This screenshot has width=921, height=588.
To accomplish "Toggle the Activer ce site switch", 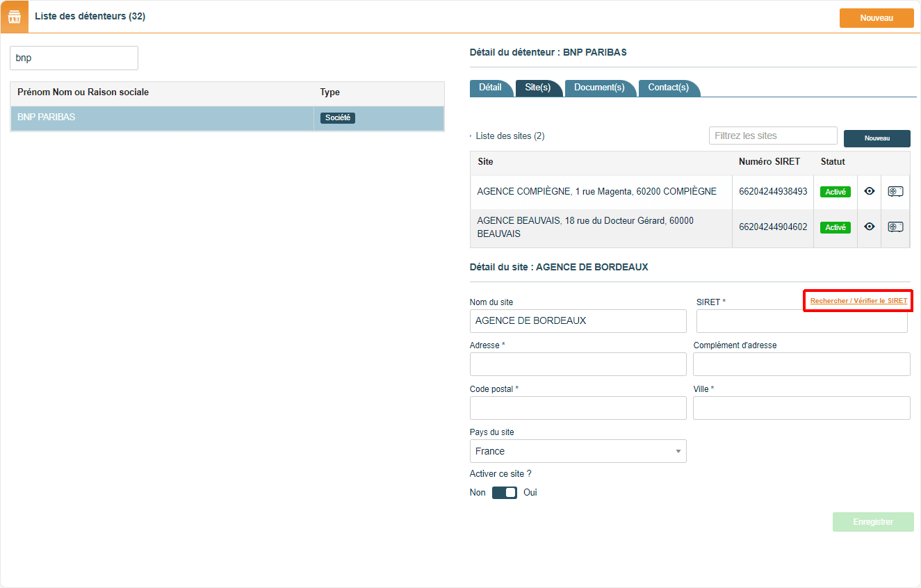I will pyautogui.click(x=505, y=493).
